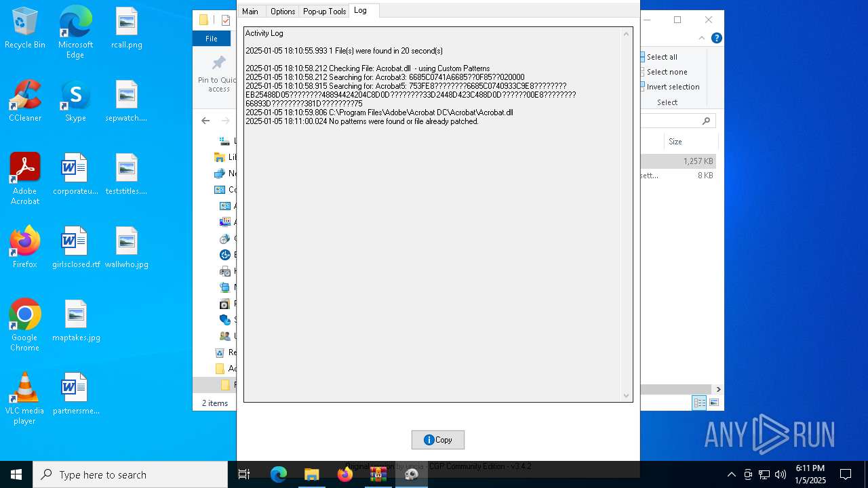Select the 8 KB file row
Image resolution: width=868 pixels, height=488 pixels.
(x=678, y=176)
